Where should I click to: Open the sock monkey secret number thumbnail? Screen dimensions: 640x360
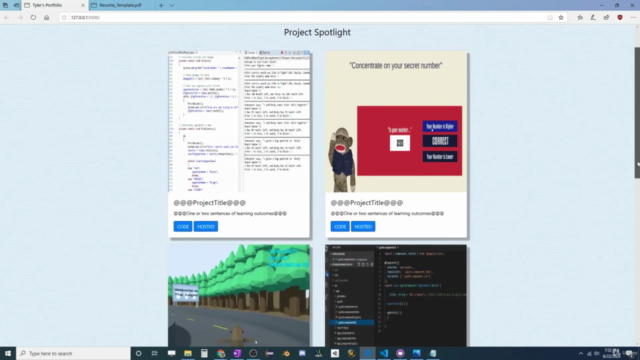coord(396,121)
